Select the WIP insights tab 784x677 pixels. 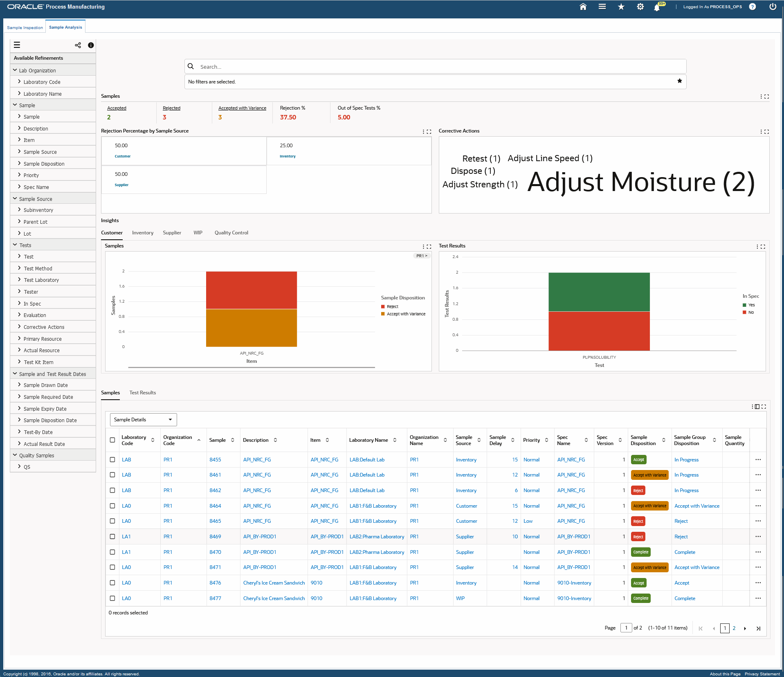click(x=198, y=233)
